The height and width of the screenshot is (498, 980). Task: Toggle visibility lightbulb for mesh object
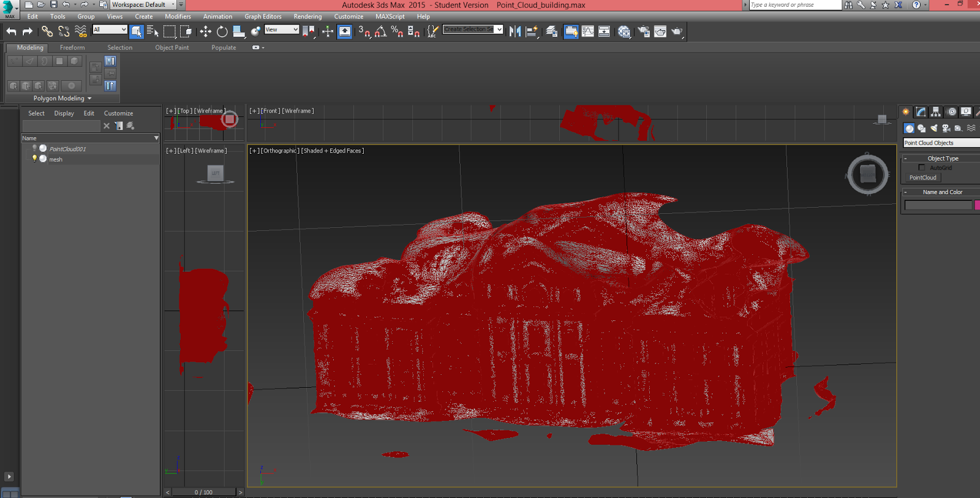(34, 159)
